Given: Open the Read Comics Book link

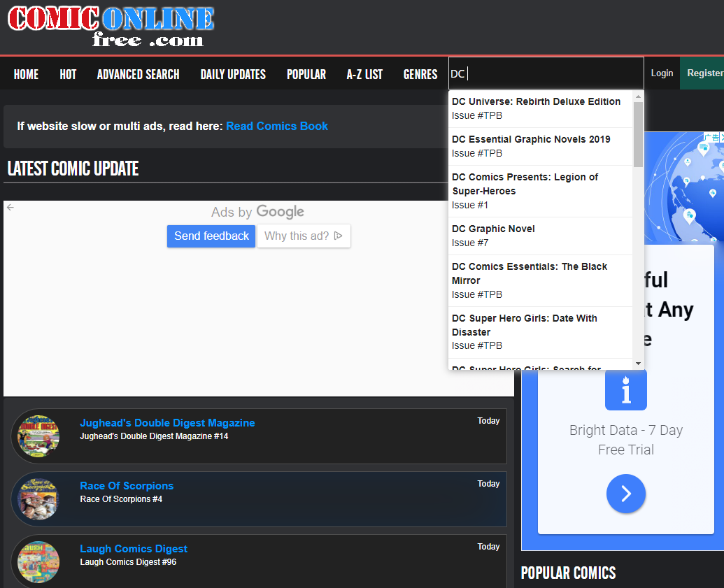Looking at the screenshot, I should point(277,126).
